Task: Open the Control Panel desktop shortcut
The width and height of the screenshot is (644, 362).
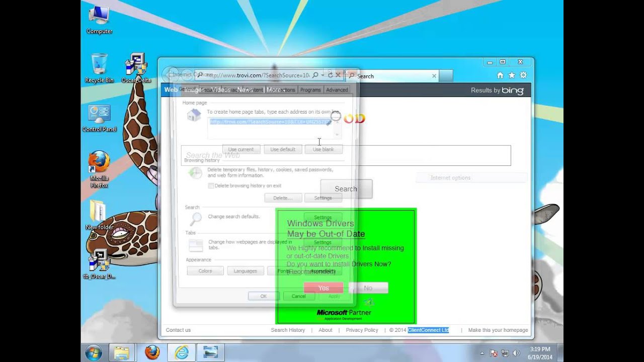Action: tap(99, 118)
